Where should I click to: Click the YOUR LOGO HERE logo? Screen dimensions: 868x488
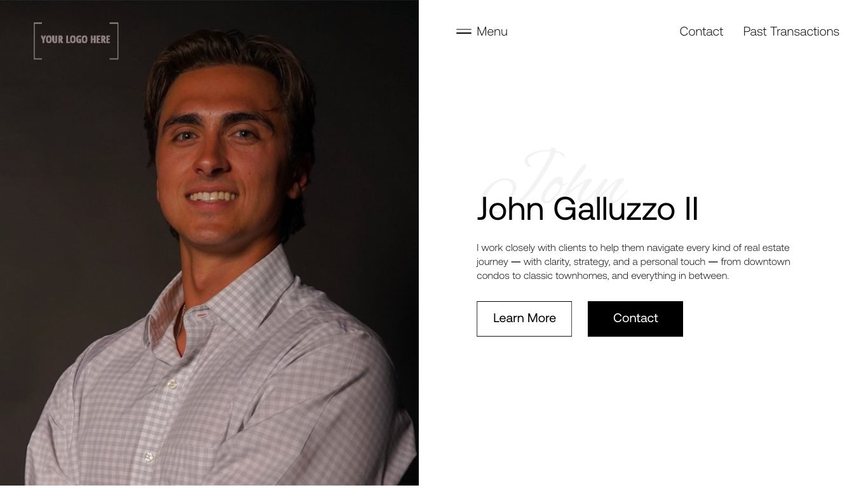[76, 41]
